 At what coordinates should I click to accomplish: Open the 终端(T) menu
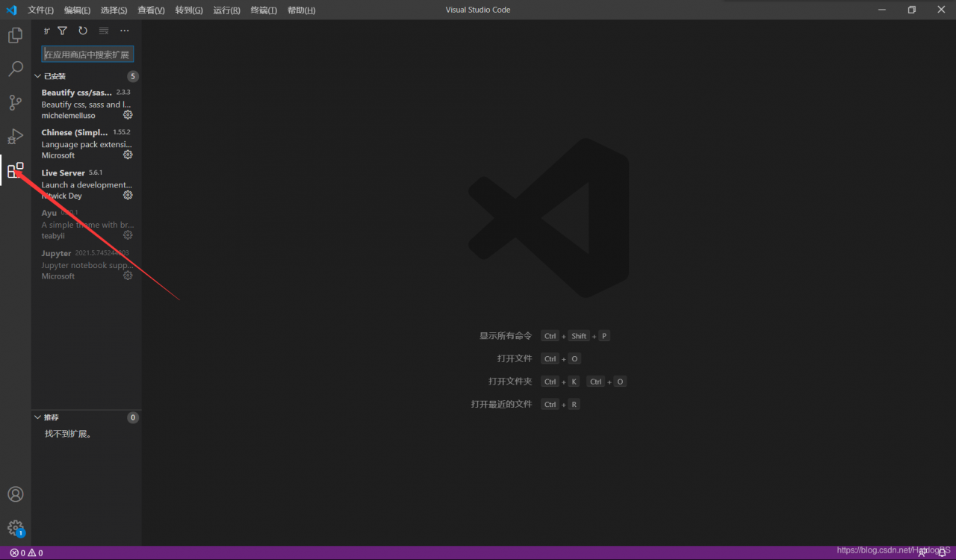point(264,10)
